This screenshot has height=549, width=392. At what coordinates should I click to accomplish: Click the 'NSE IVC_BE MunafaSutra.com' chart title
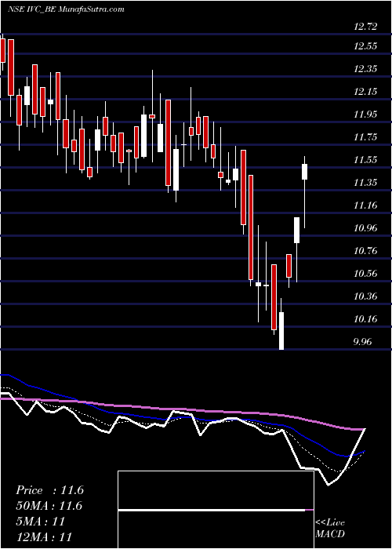[66, 9]
